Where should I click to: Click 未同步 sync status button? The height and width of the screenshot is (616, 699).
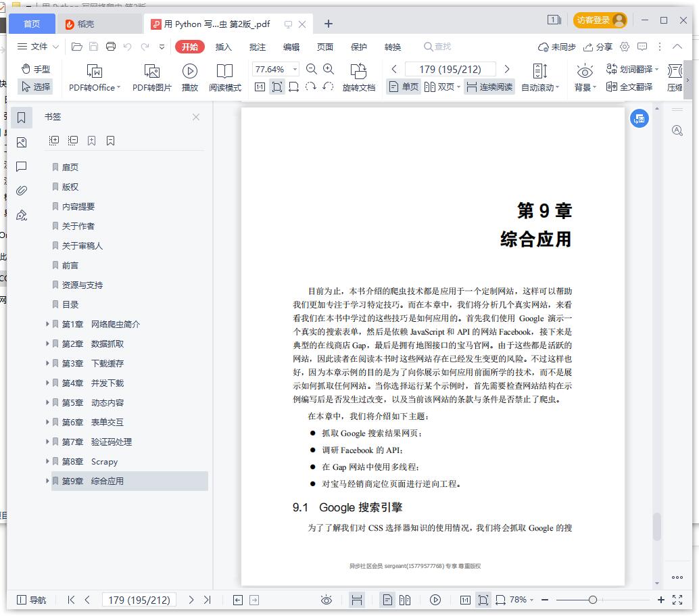tap(557, 47)
